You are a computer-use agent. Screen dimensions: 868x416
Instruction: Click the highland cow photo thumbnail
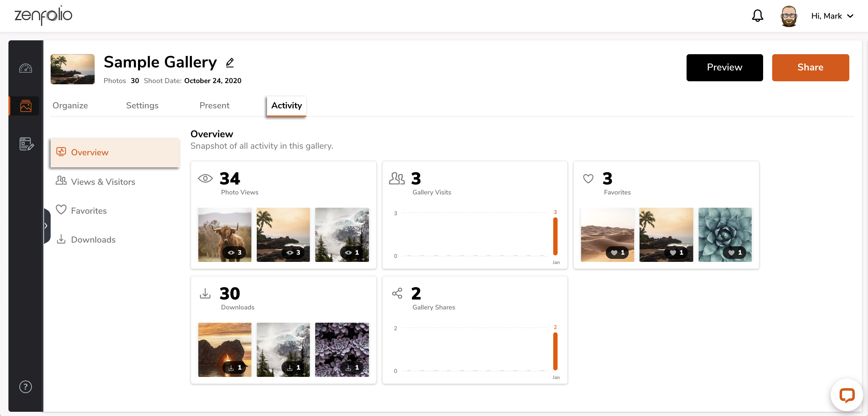pos(225,234)
